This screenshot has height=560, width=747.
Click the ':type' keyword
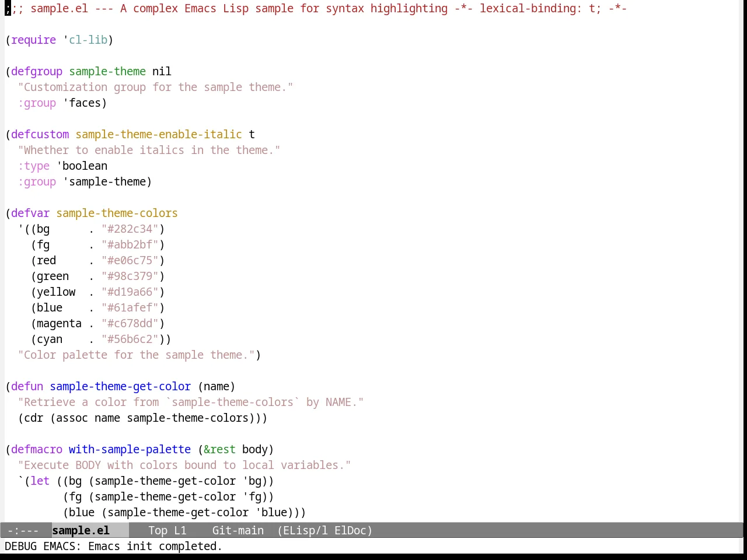click(33, 166)
